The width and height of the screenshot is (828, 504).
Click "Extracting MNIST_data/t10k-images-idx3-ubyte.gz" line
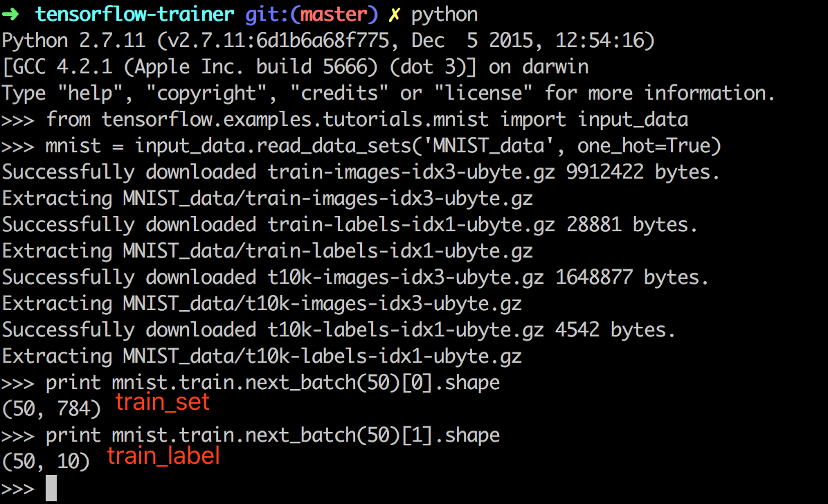[x=262, y=305]
